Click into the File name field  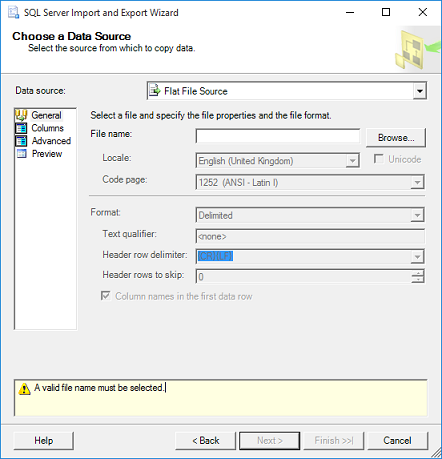pos(278,136)
